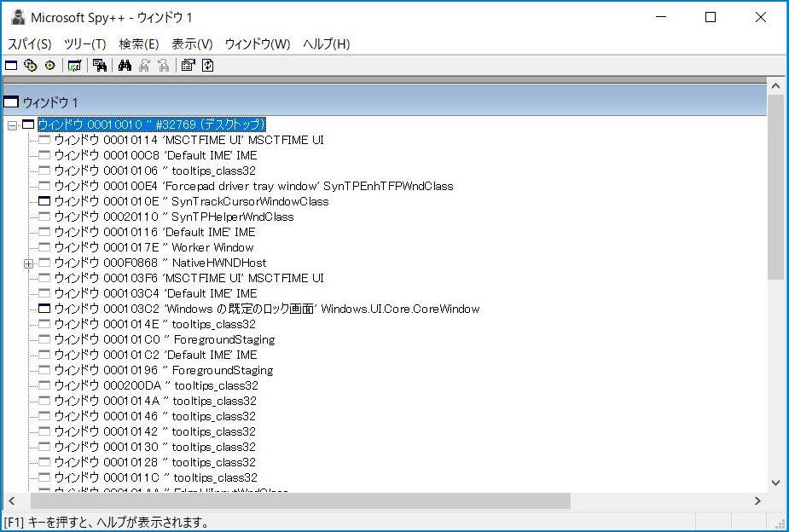Click the window icon beside NativeHWNDHost
Screen dimensions: 789x532
coord(45,263)
